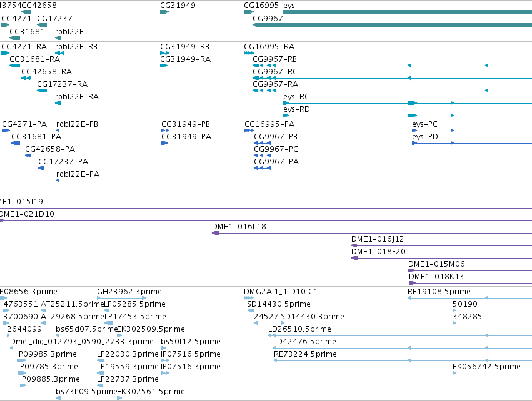Click the CG9967 gene label

[268, 19]
